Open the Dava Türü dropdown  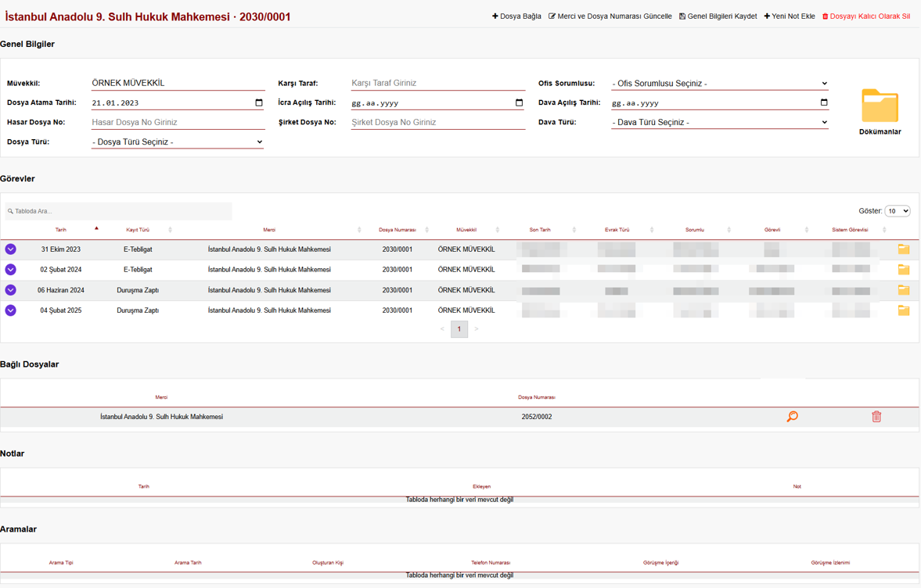click(x=720, y=122)
